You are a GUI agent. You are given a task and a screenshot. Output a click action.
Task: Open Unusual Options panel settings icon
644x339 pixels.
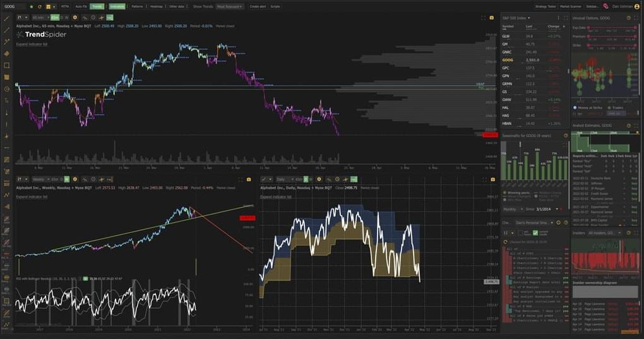[628, 18]
